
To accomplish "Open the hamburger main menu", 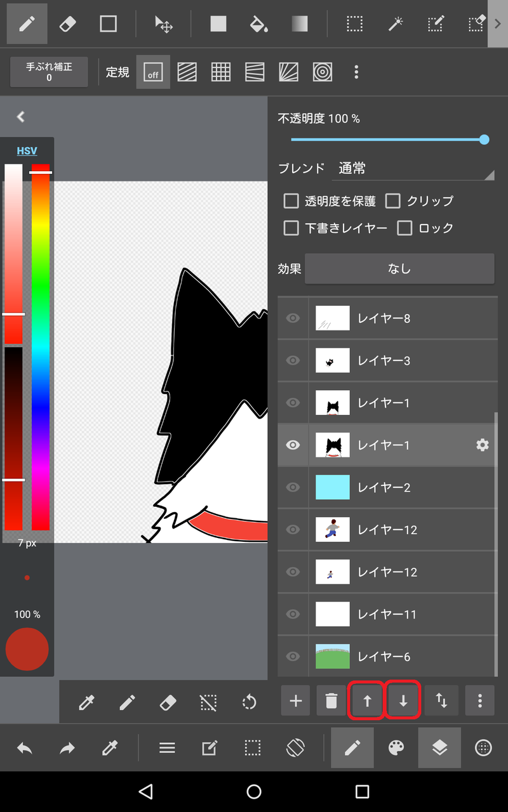I will [167, 749].
